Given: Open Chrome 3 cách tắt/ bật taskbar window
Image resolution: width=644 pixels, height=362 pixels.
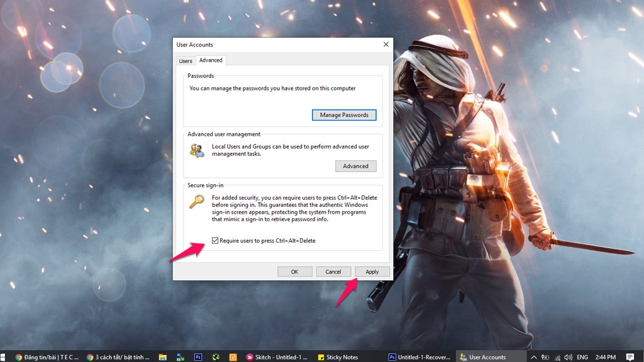Looking at the screenshot, I should click(x=118, y=357).
